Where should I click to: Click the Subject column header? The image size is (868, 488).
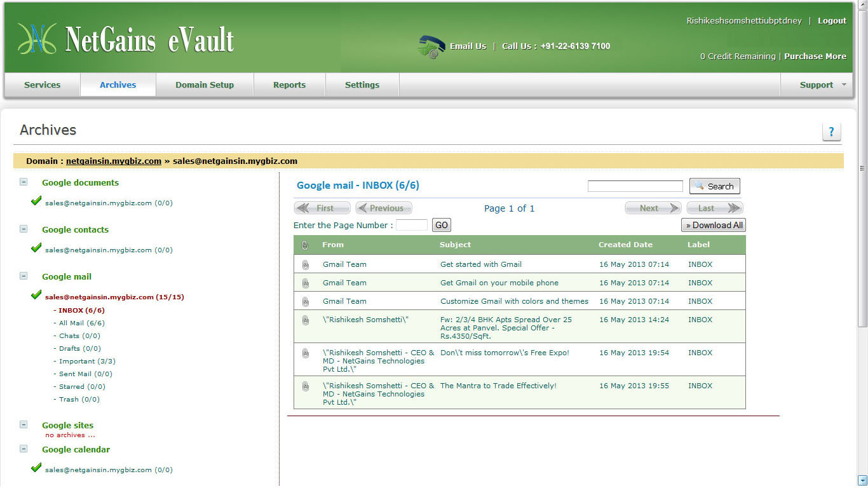point(456,245)
